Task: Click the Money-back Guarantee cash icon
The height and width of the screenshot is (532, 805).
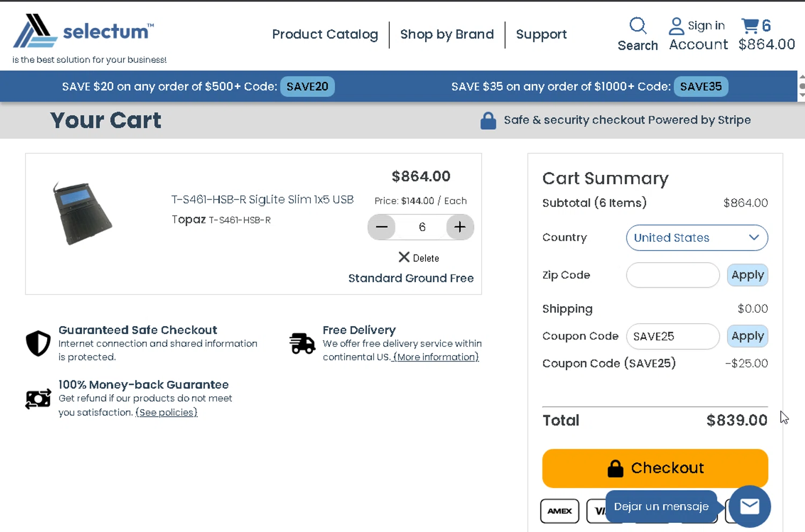Action: pyautogui.click(x=38, y=398)
